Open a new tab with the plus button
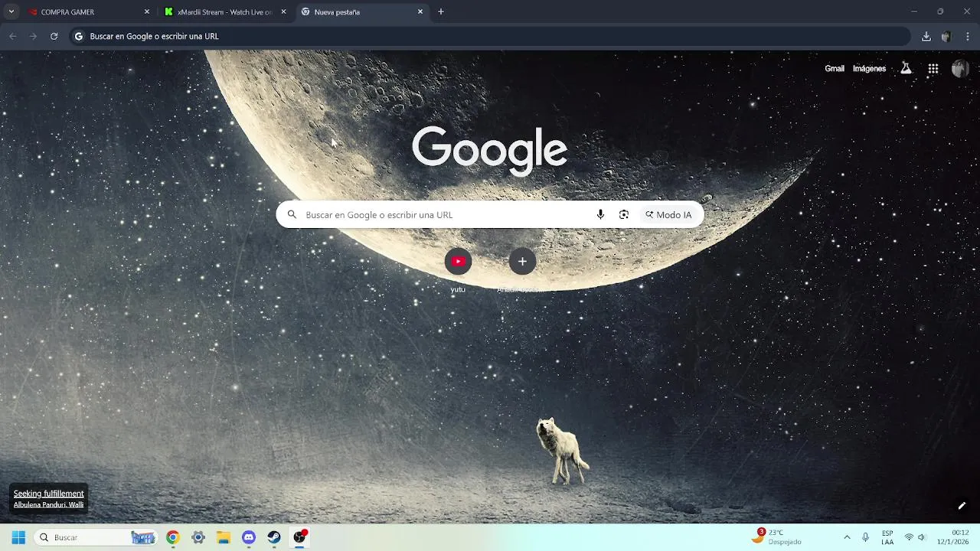 (441, 11)
